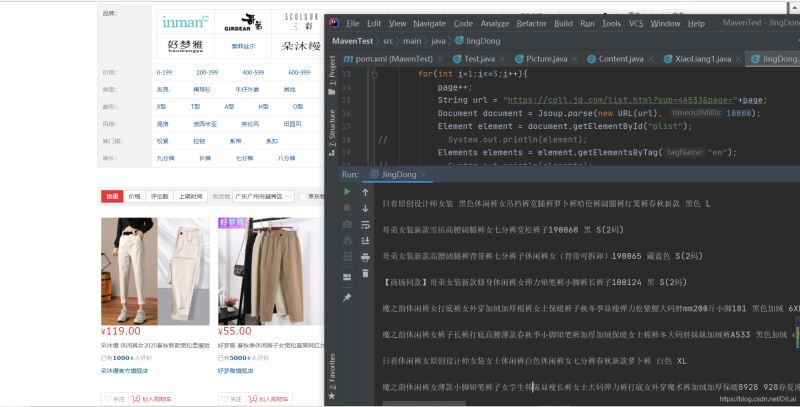Toggle the 京东 checkbox next to location dropdown
Viewport: 800px width, 407px height.
pyautogui.click(x=303, y=196)
